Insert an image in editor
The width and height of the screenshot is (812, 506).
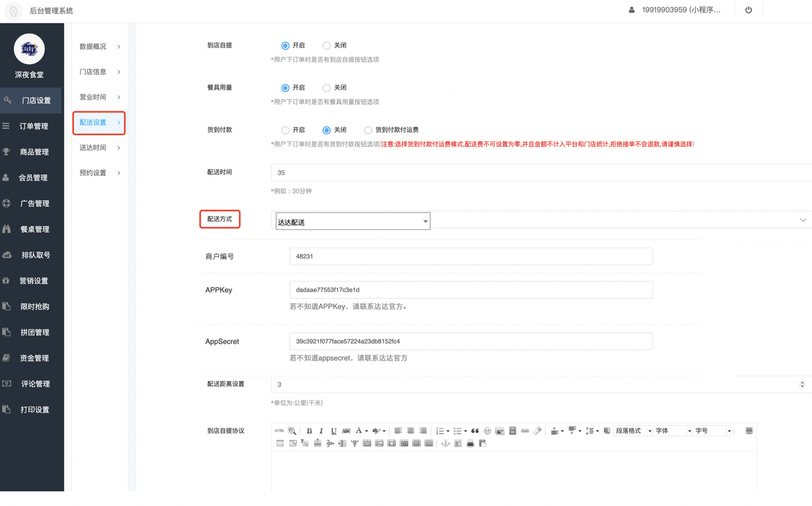point(500,430)
